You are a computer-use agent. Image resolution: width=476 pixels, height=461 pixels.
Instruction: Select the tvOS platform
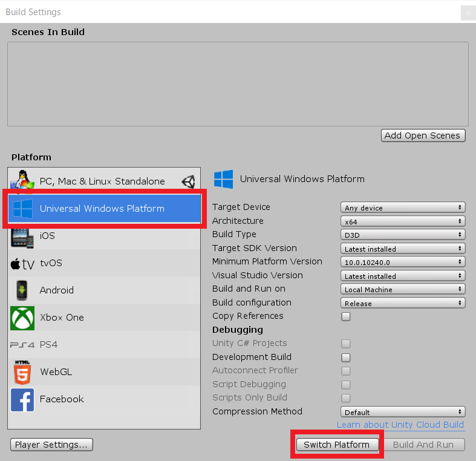click(x=104, y=263)
